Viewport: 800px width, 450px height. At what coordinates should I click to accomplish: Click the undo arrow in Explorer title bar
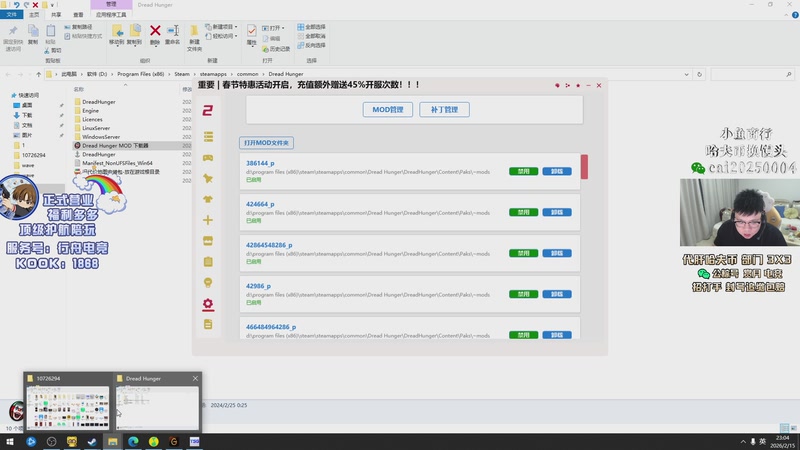point(16,5)
